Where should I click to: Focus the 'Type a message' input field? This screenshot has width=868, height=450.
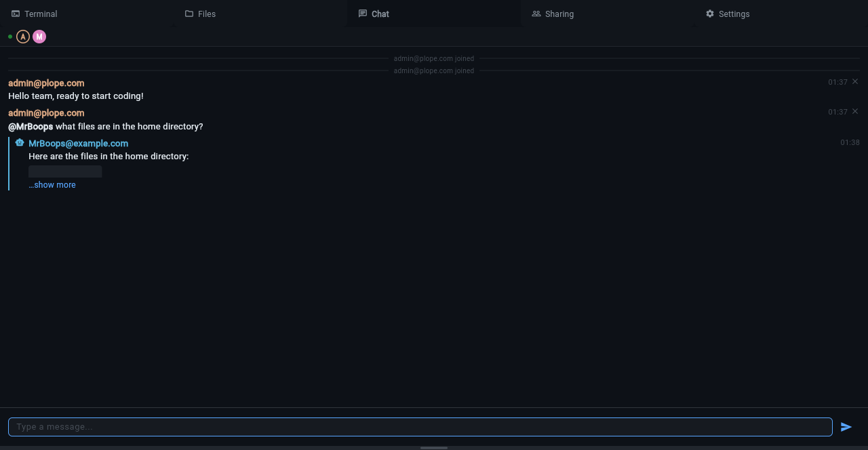pyautogui.click(x=420, y=427)
